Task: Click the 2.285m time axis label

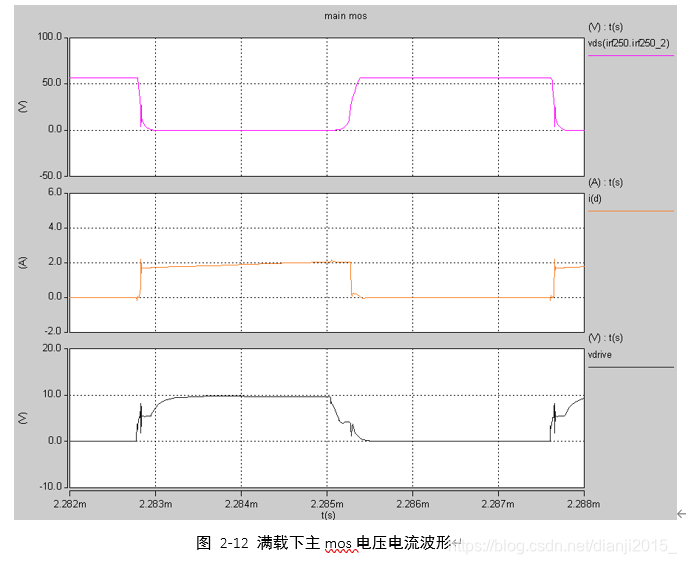Action: click(327, 504)
